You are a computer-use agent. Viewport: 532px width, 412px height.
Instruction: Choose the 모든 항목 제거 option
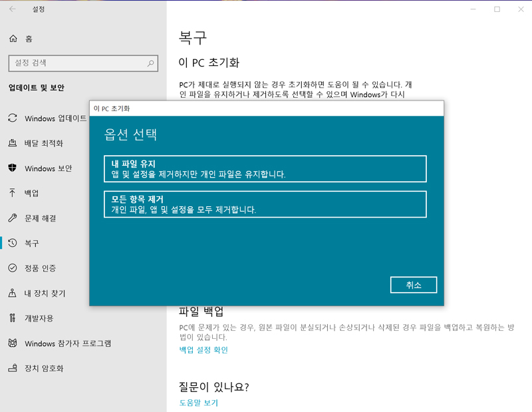tap(265, 204)
